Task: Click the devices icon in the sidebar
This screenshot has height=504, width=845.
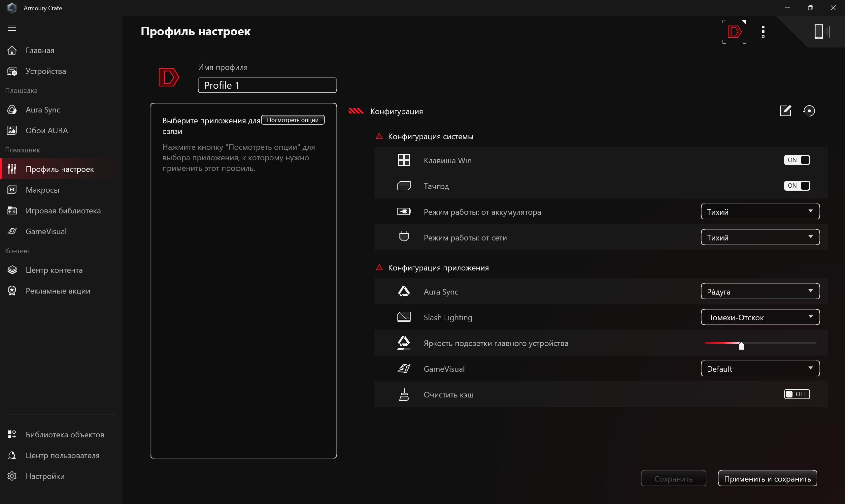Action: (12, 71)
